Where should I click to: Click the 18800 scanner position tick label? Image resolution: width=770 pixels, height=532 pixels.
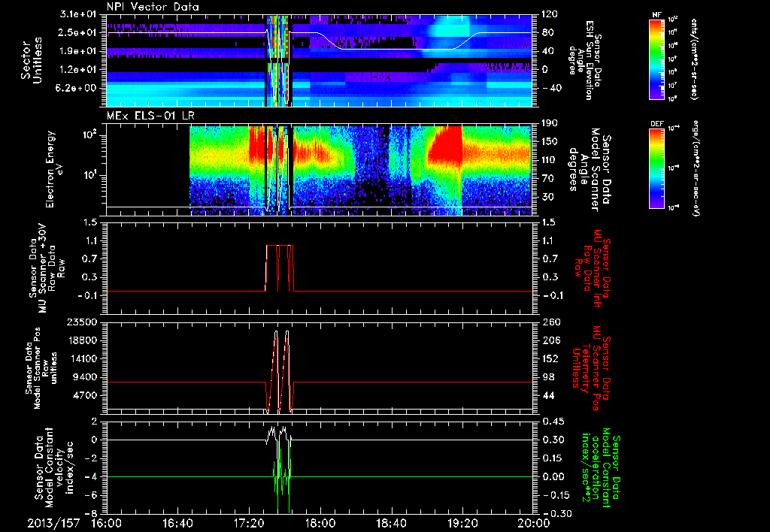pos(83,340)
